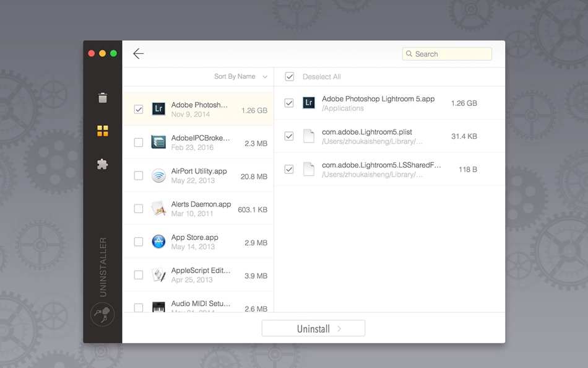
Task: Click the Alerts Daemon app icon
Action: coord(158,208)
